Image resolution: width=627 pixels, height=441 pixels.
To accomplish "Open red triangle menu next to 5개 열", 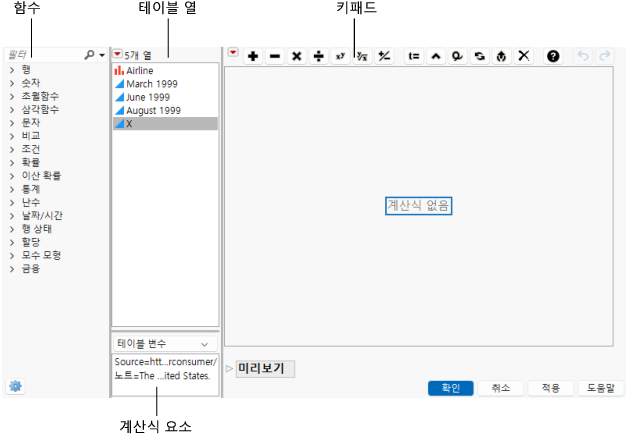I will coord(117,54).
